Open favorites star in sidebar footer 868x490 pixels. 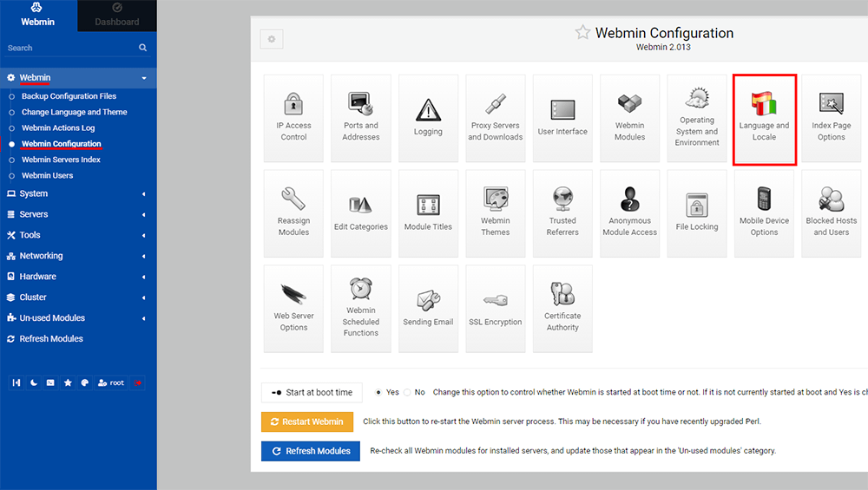point(68,382)
